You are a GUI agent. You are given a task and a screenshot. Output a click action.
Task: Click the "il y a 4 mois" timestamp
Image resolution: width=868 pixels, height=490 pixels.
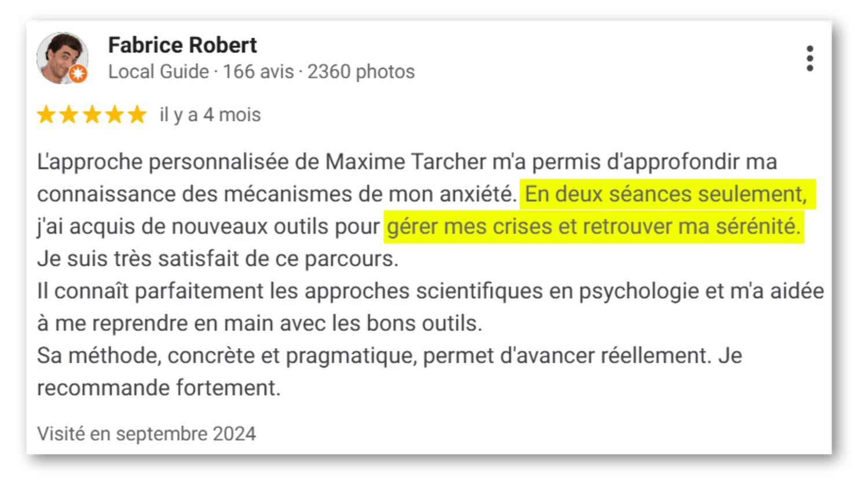210,115
